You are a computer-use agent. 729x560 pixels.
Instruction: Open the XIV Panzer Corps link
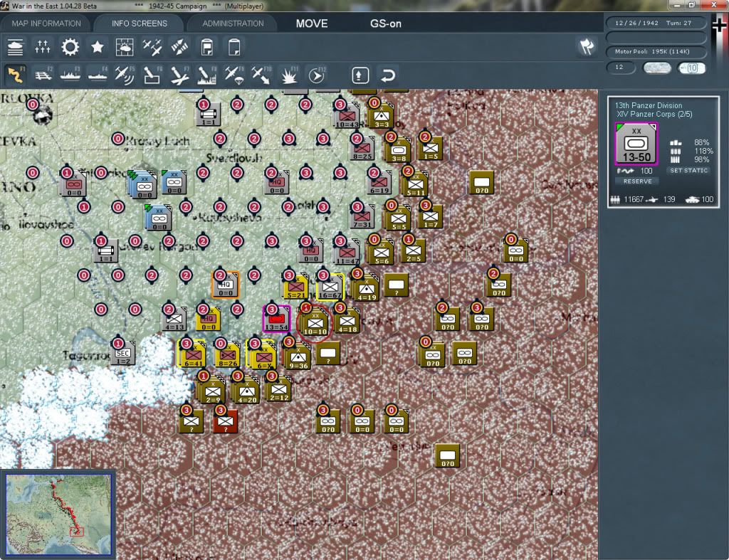[654, 114]
